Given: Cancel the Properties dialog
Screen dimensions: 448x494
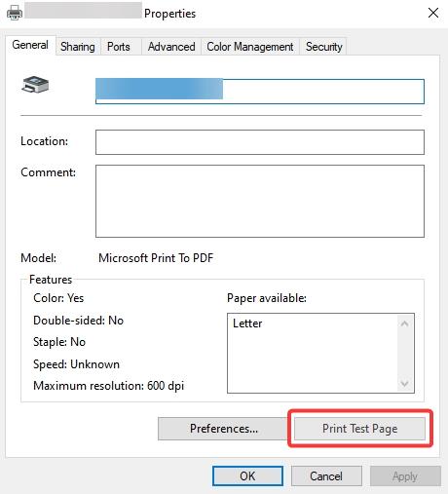Looking at the screenshot, I should click(326, 476).
